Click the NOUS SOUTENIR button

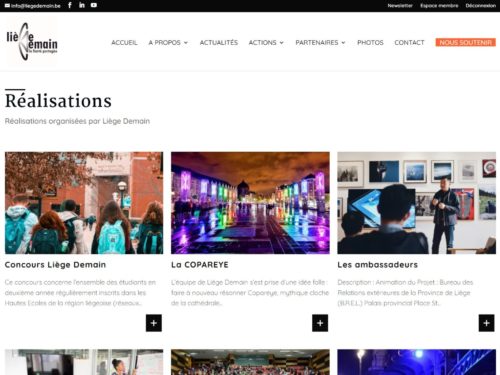tap(465, 42)
